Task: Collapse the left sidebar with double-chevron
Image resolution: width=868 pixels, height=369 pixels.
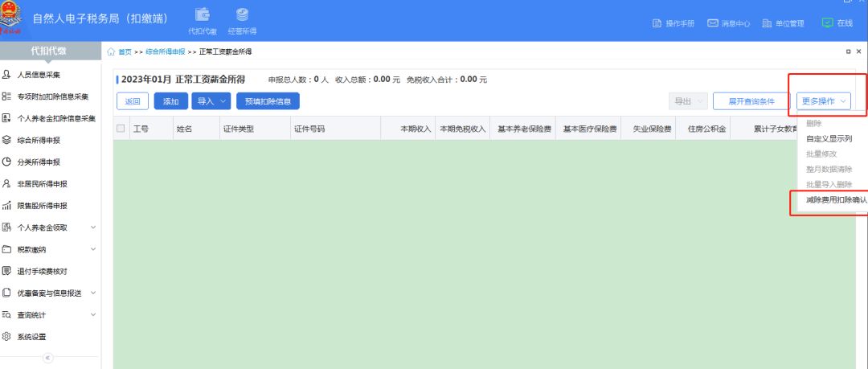Action: [47, 358]
